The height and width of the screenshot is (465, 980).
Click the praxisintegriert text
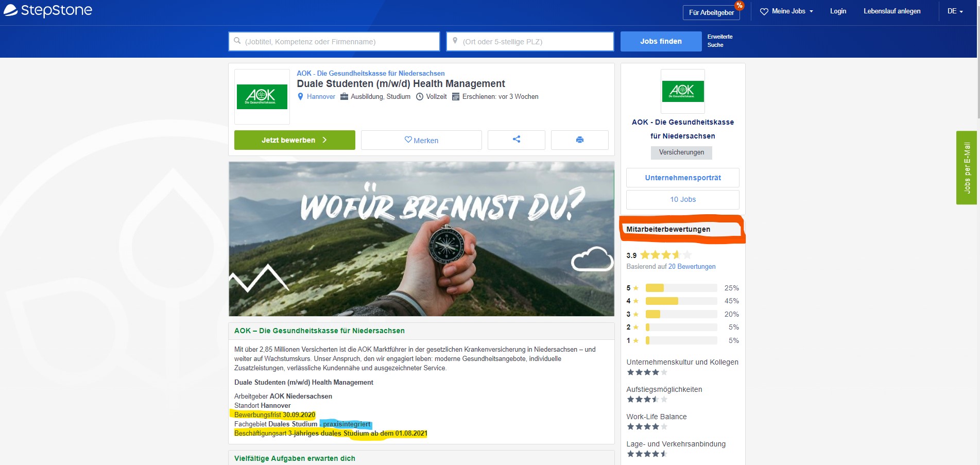[347, 424]
